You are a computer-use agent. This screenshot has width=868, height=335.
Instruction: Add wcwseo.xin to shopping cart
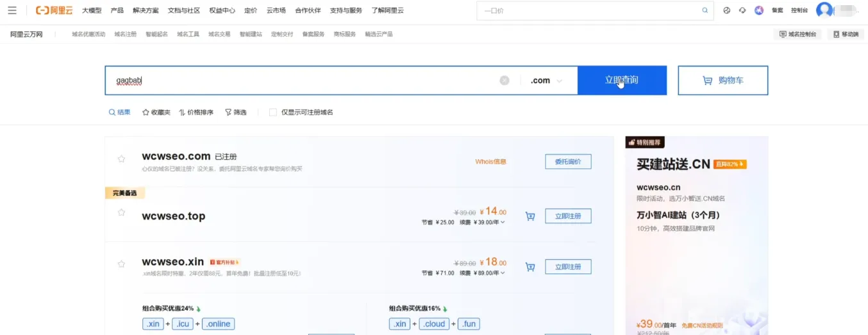click(x=530, y=267)
